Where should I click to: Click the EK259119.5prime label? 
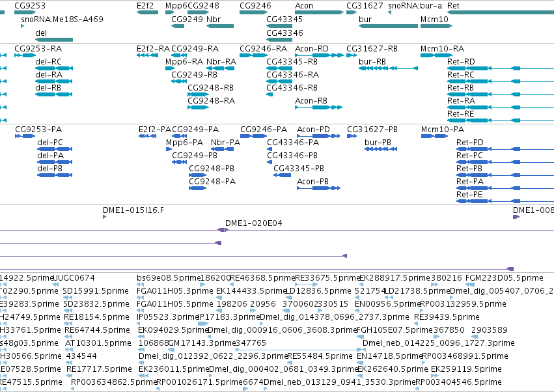point(466,369)
